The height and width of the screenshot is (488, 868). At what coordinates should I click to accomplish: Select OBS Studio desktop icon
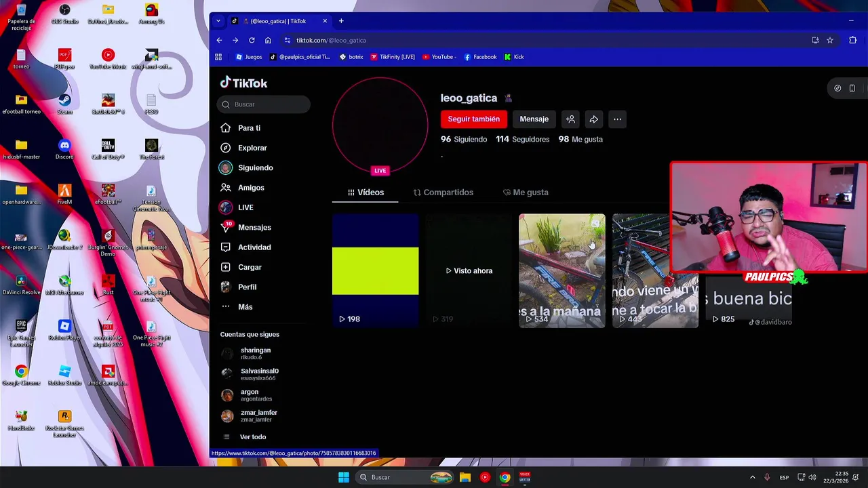(64, 14)
